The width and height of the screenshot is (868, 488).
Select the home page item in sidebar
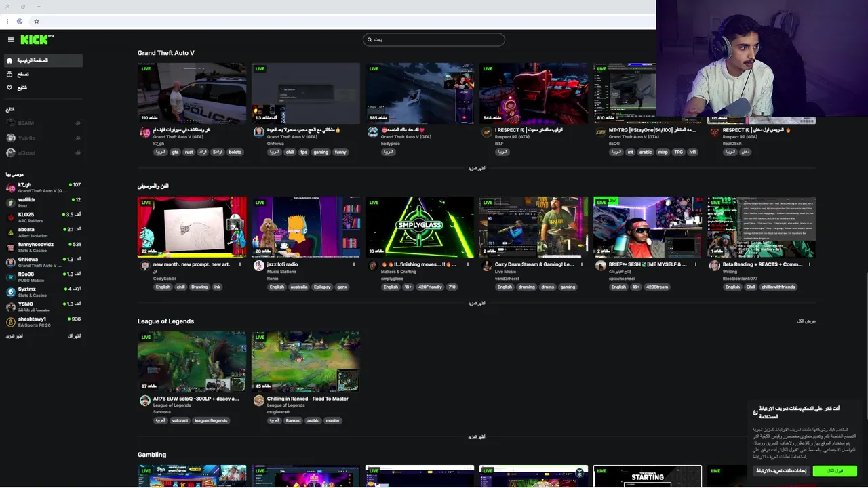pyautogui.click(x=42, y=60)
